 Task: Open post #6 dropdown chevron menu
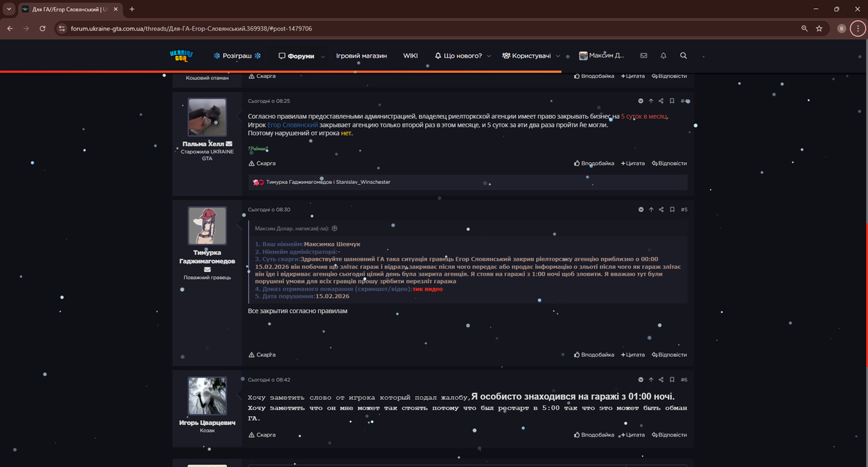641,380
